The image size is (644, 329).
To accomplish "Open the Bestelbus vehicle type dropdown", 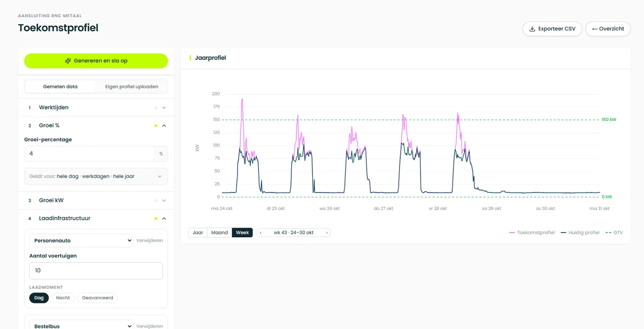I will (x=81, y=326).
